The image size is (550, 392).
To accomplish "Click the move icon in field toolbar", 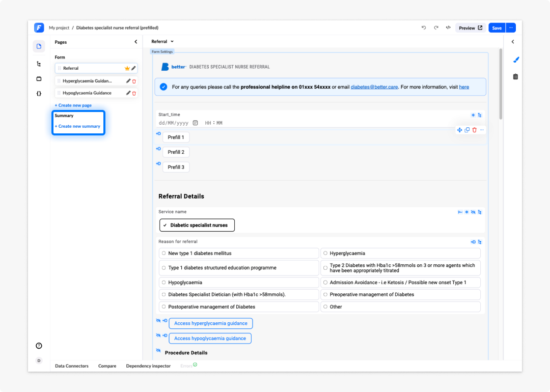I will coord(459,130).
